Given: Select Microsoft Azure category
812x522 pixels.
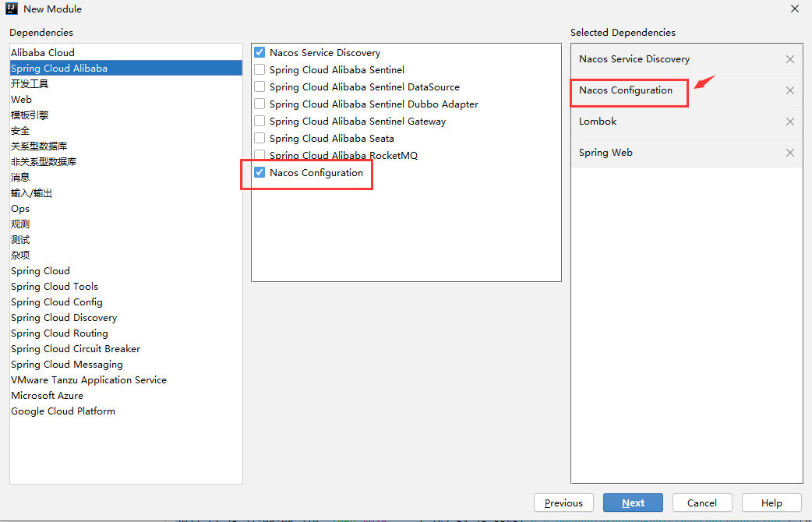Looking at the screenshot, I should point(125,395).
